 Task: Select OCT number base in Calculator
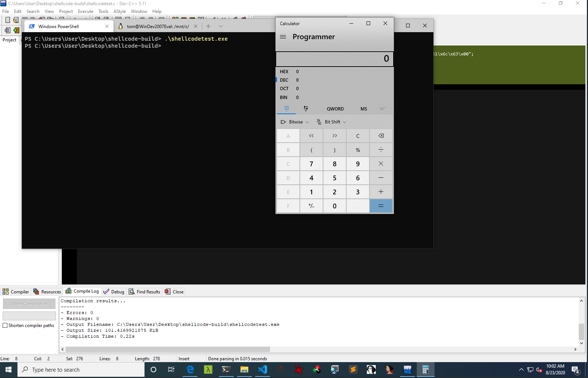pyautogui.click(x=335, y=89)
